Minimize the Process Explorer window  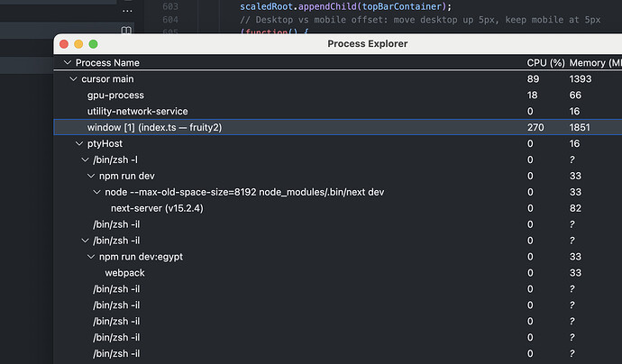(x=78, y=44)
